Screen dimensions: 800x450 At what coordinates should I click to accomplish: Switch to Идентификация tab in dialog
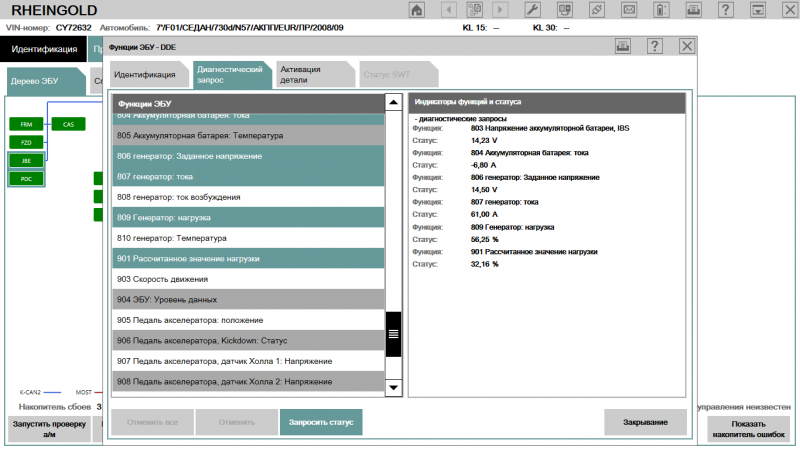tap(149, 74)
